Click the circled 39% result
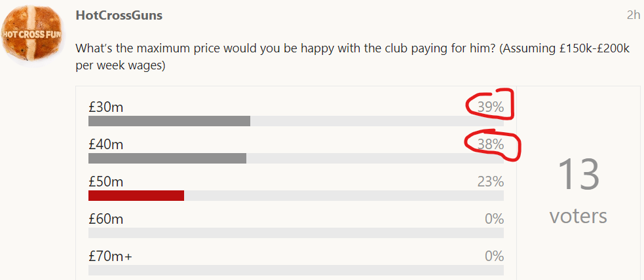The height and width of the screenshot is (280, 644). (x=491, y=107)
